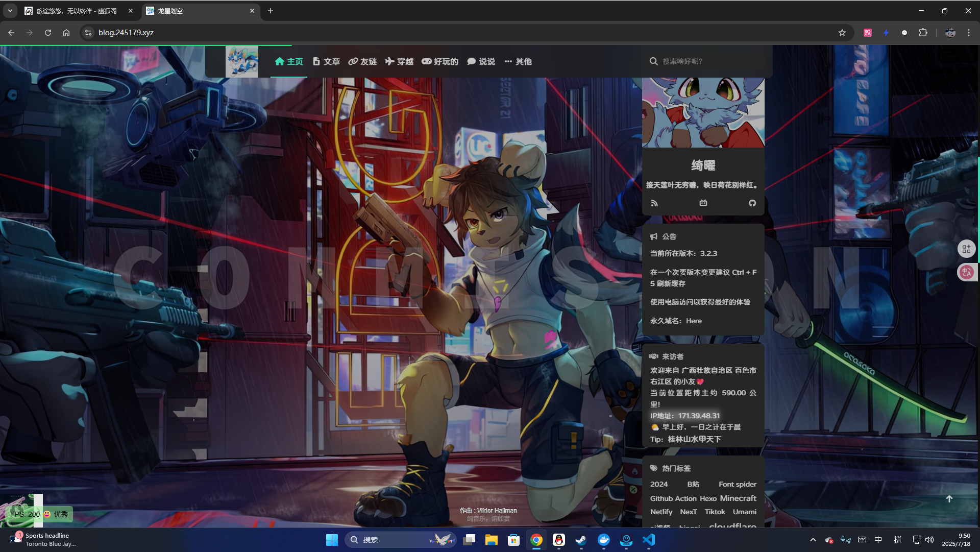This screenshot has height=552, width=980.
Task: Open the 2024 tag
Action: 659,484
